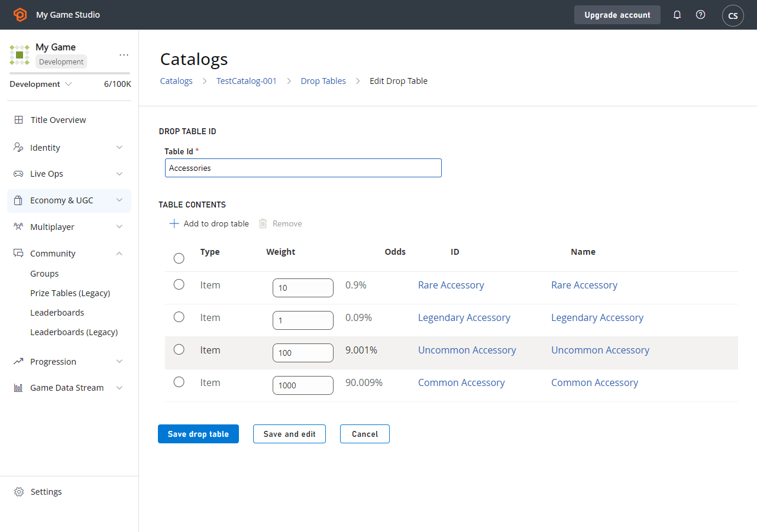Image resolution: width=757 pixels, height=532 pixels.
Task: Go to TestCatalog-001 breadcrumb link
Action: click(247, 81)
